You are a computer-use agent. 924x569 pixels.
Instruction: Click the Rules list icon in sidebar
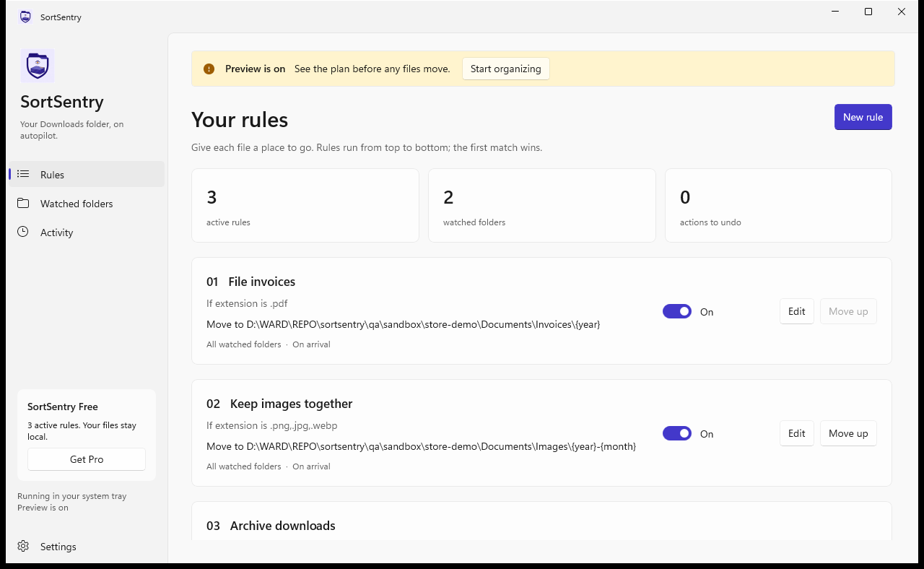(23, 174)
